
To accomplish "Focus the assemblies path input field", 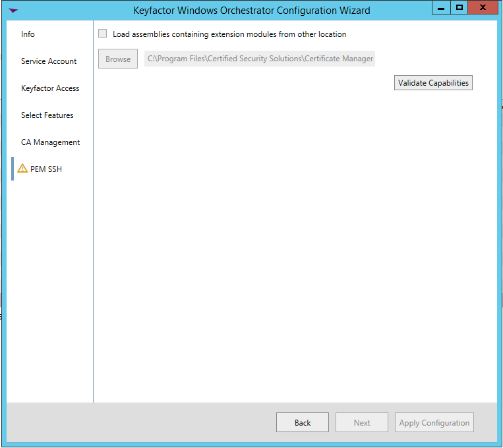I will [x=260, y=59].
